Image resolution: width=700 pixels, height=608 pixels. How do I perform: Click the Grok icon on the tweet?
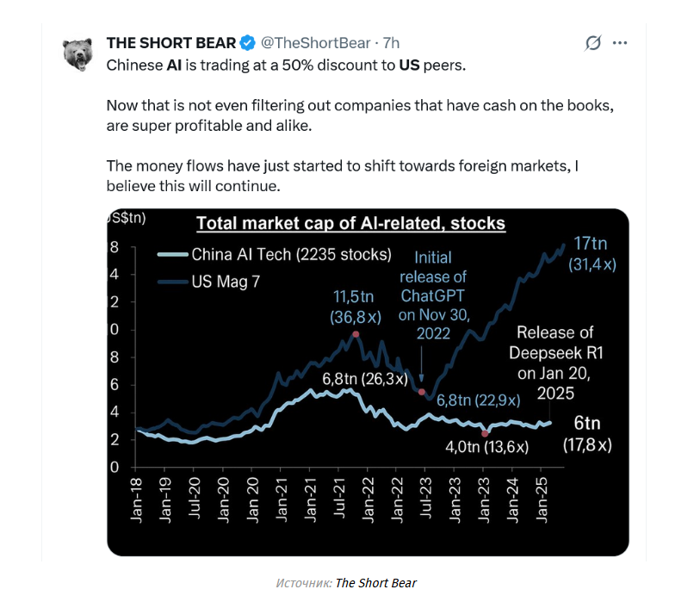[592, 43]
